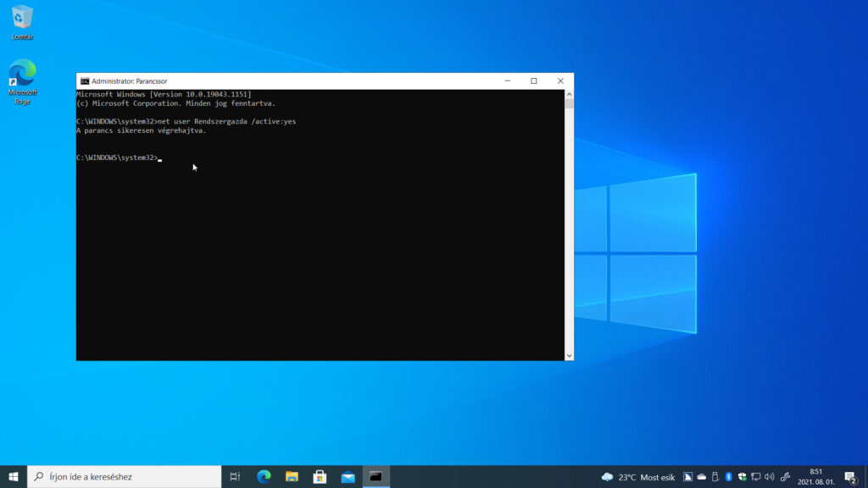Click the blue-framed app icon in system tray
Viewport: 868px width, 488px height.
point(687,477)
